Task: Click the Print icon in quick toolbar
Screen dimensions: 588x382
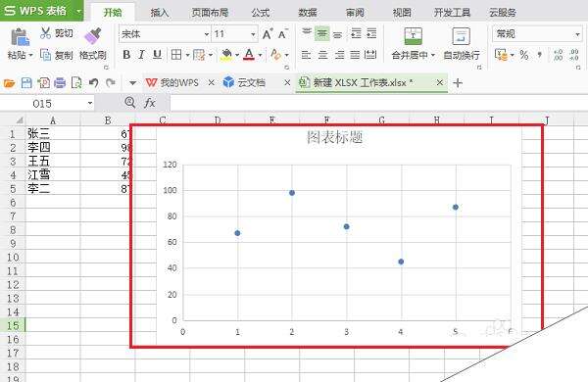Action: 60,82
